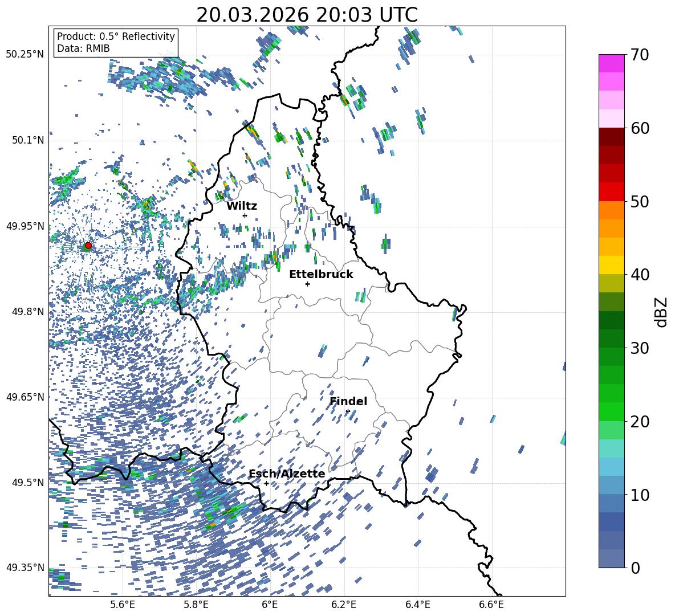Click the Wiltz station cross marker

(245, 215)
